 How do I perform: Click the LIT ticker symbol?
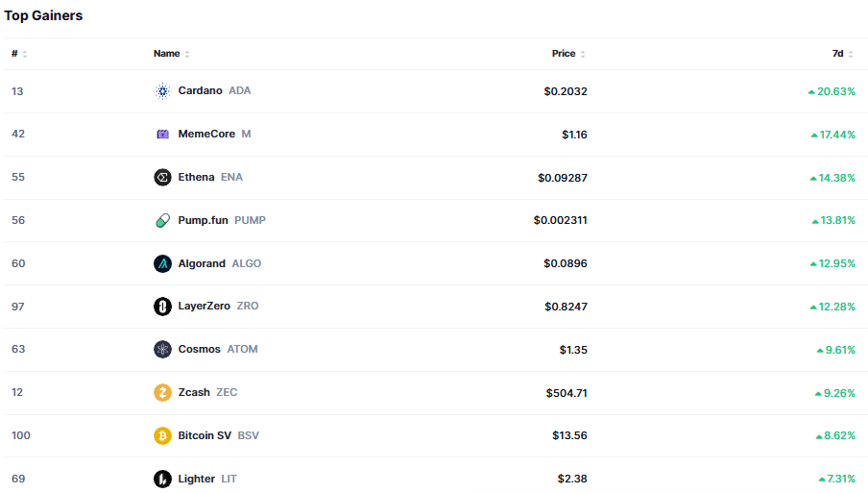[229, 479]
